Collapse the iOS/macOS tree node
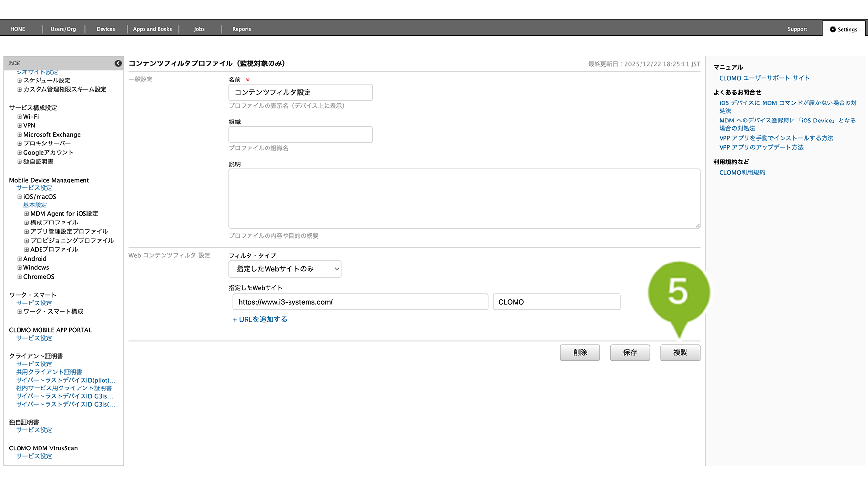This screenshot has width=868, height=488. tap(20, 197)
